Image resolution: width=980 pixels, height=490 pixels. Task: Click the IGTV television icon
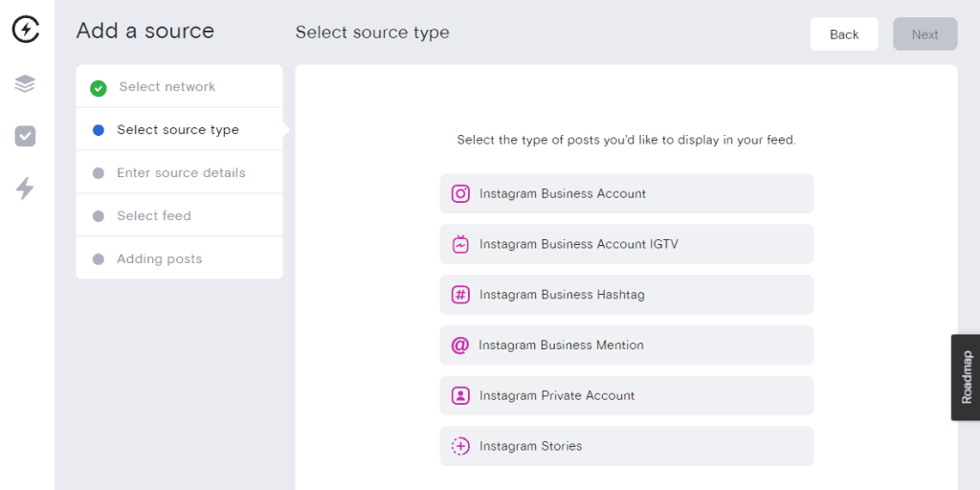tap(460, 244)
